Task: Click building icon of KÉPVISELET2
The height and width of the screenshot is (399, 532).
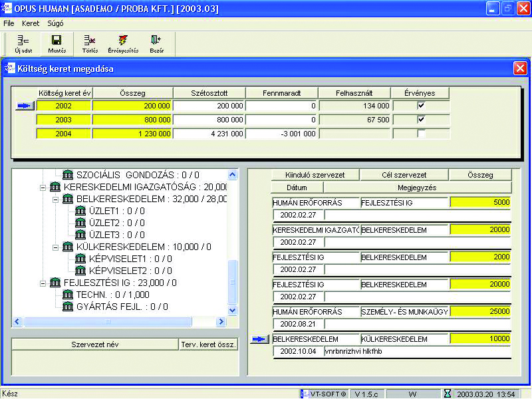Action: point(80,271)
